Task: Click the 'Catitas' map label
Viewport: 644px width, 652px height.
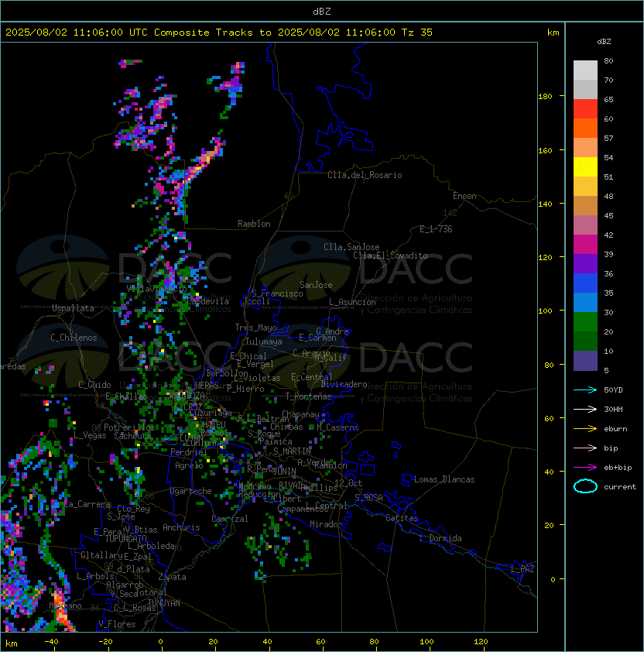Action: click(x=402, y=518)
